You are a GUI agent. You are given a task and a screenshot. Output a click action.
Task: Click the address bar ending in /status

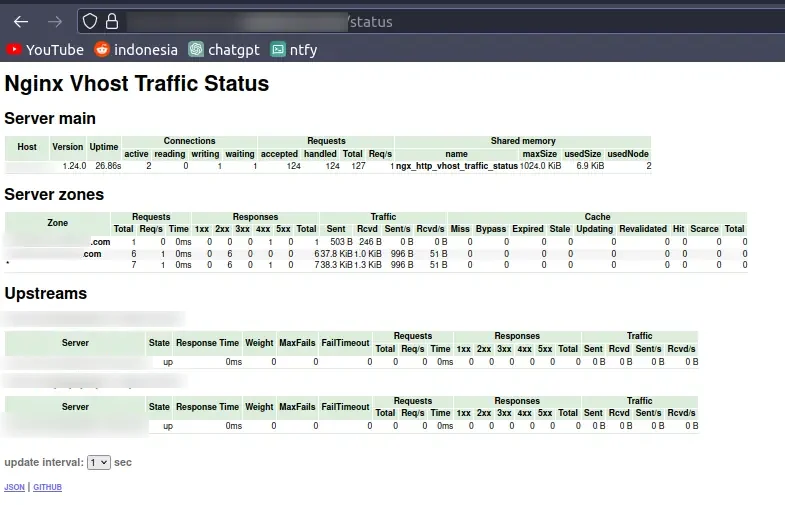click(431, 22)
